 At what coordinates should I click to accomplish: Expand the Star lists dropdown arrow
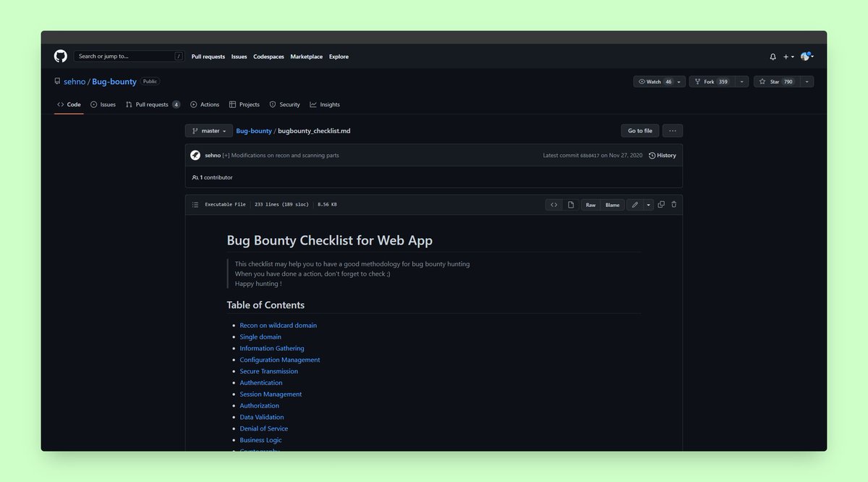[807, 82]
